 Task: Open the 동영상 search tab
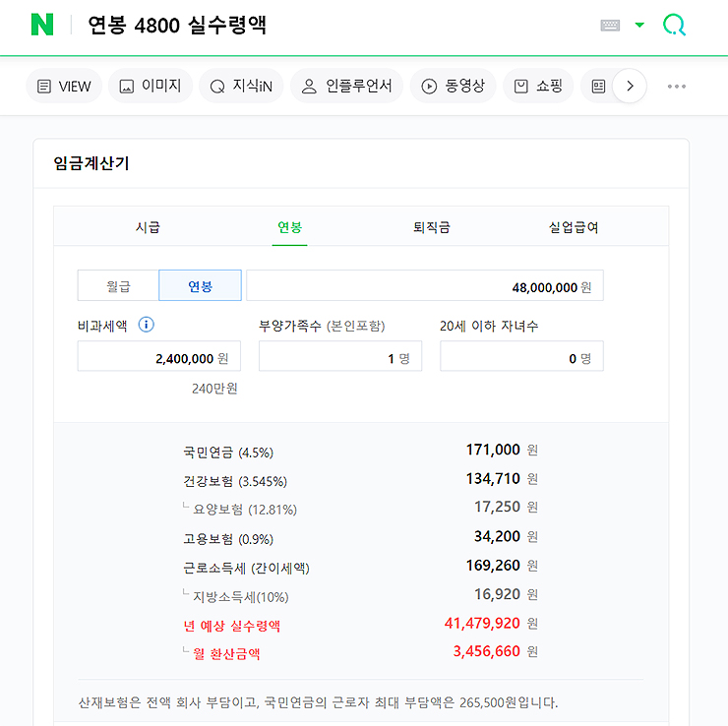pos(454,86)
